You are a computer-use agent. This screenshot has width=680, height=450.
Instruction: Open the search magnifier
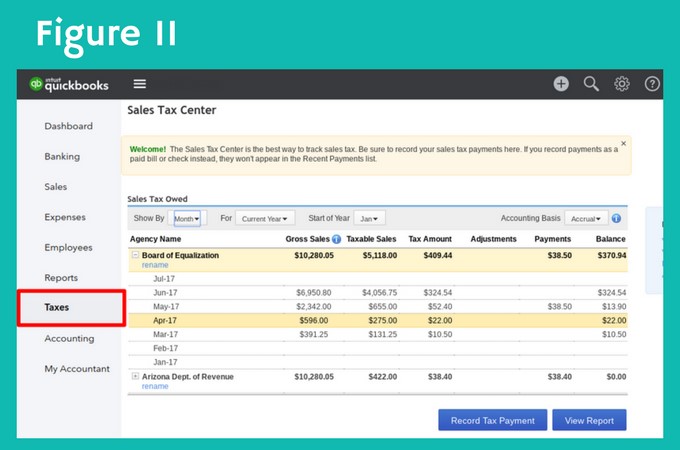[x=591, y=84]
